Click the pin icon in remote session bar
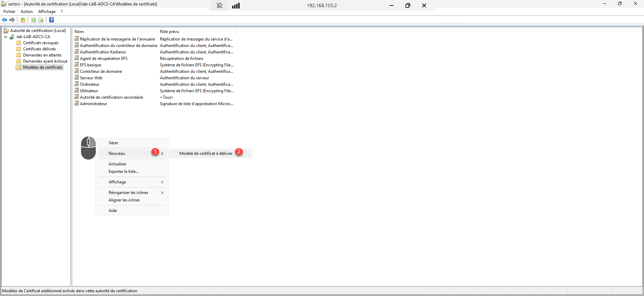Viewport: 644px width, 296px height. tap(220, 5)
